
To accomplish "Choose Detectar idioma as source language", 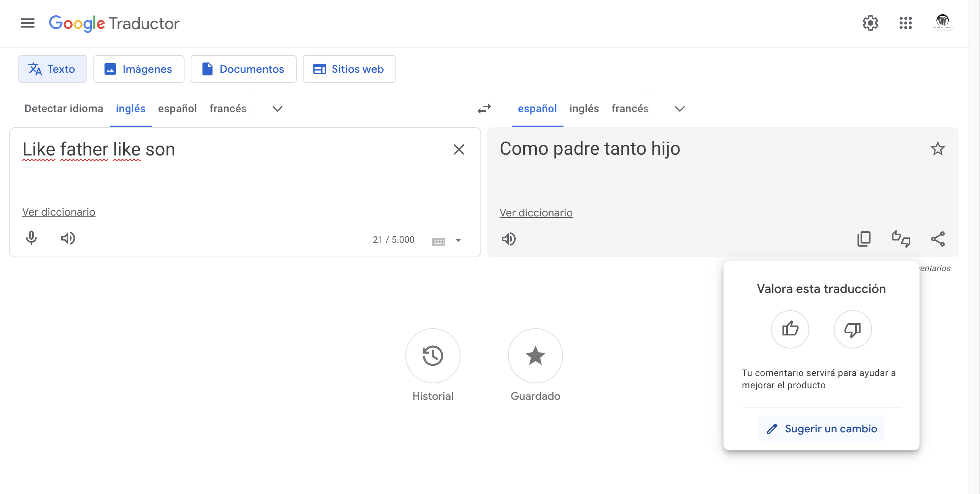I will coord(64,109).
